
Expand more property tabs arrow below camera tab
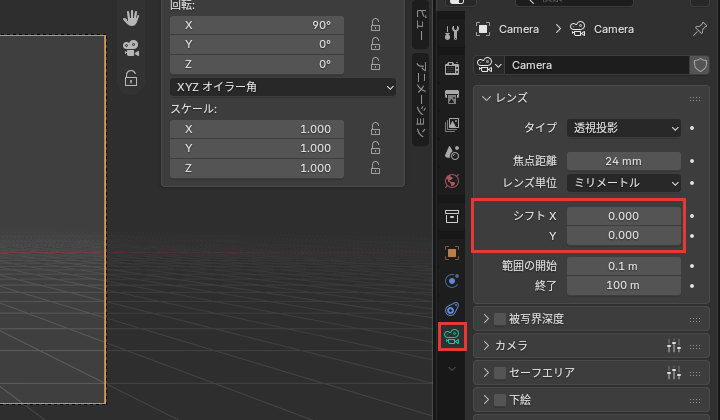(x=452, y=369)
